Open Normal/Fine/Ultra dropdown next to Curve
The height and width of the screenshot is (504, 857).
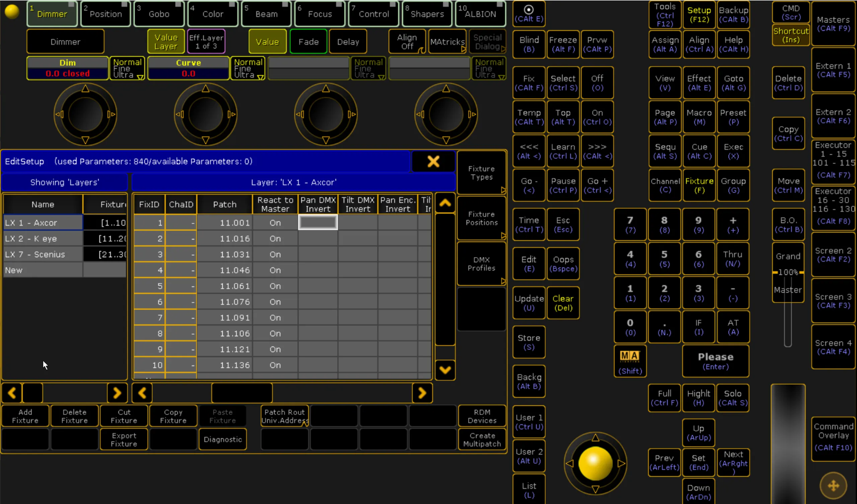click(248, 68)
